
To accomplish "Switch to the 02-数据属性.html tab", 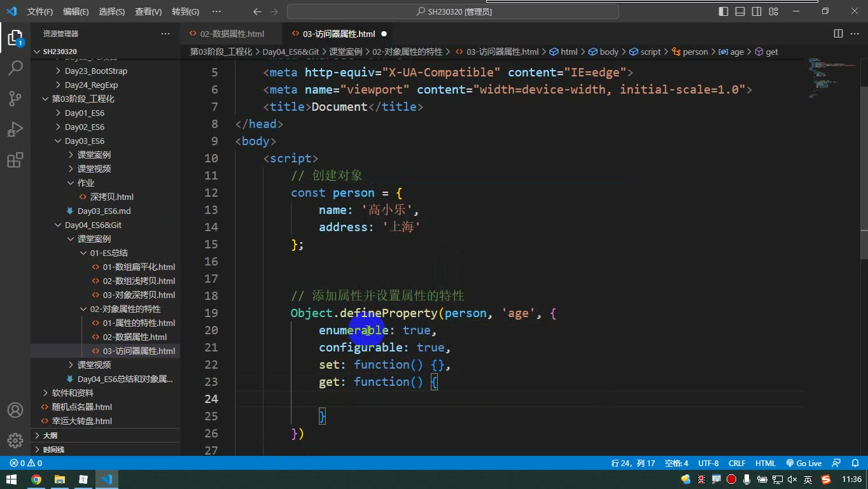I will [x=232, y=34].
